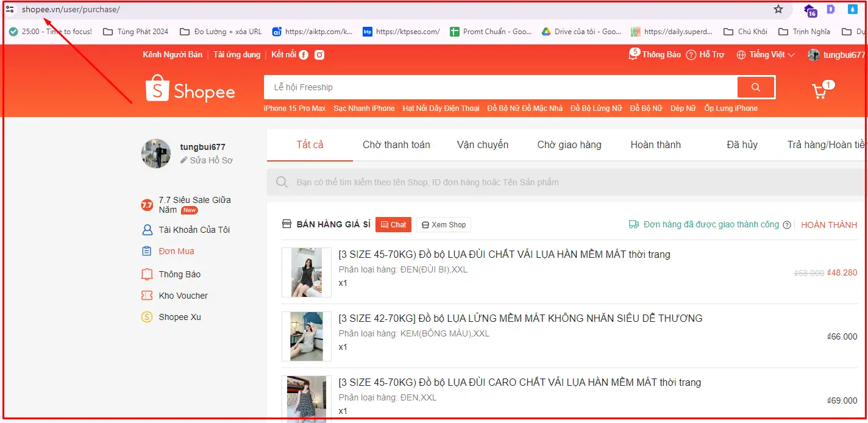
Task: Click Hạt Nối Dây Điện Thoại suggestion
Action: tap(441, 108)
